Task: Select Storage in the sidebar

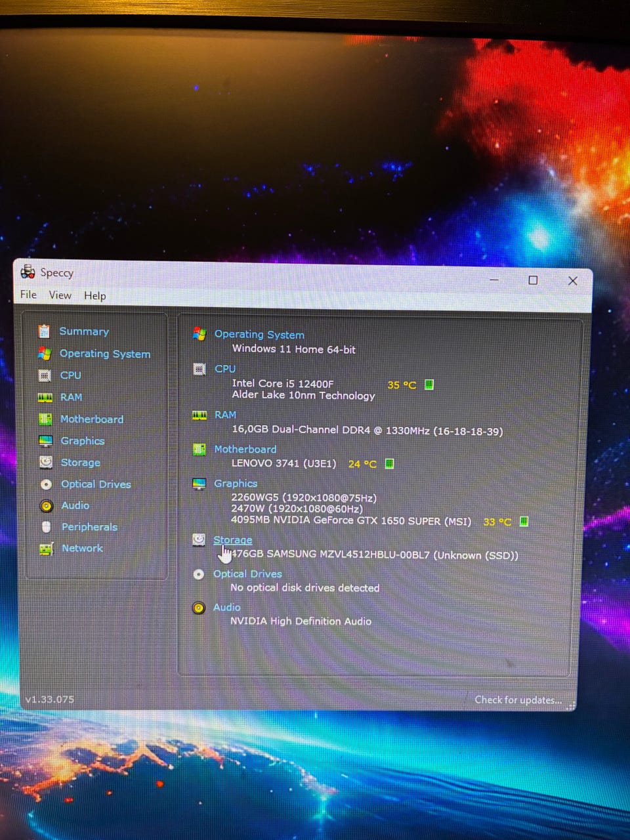Action: [81, 463]
